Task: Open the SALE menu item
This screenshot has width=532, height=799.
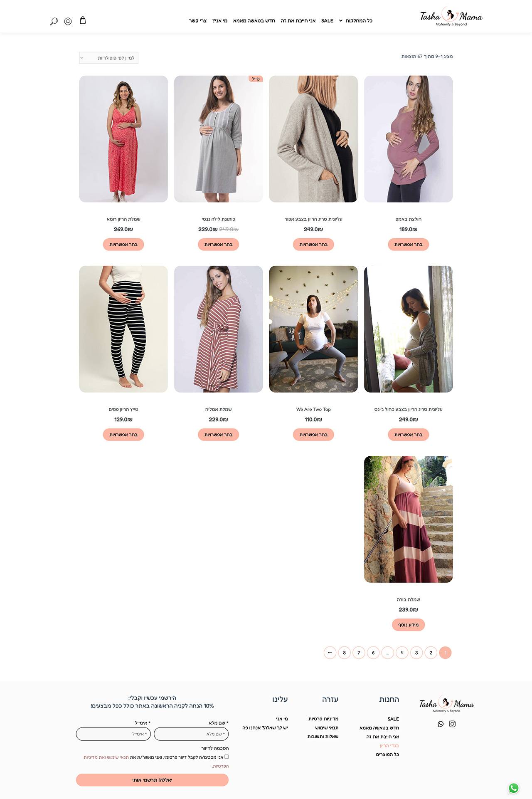Action: point(327,21)
